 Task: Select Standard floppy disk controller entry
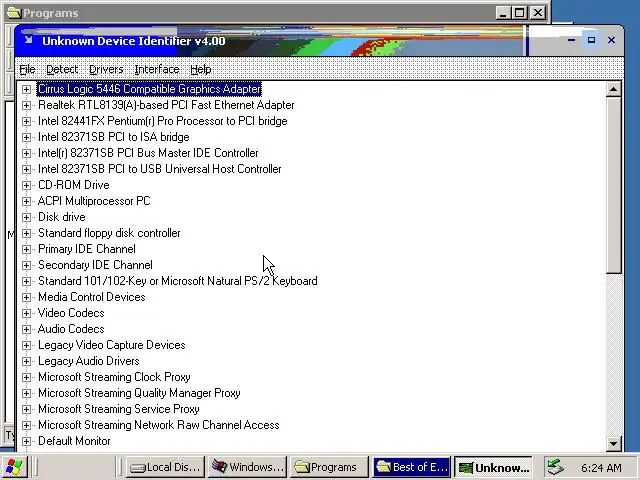[x=109, y=233]
